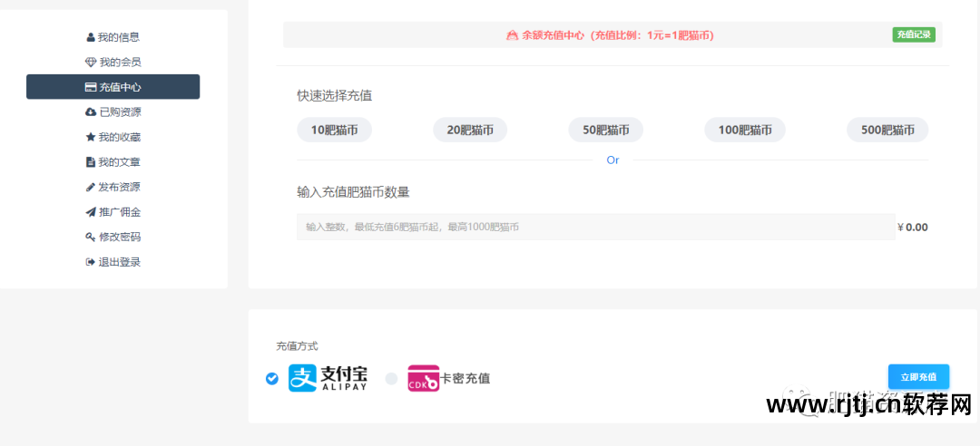The width and height of the screenshot is (980, 446).
Task: Open the 退出登录 menu item
Action: tap(119, 262)
